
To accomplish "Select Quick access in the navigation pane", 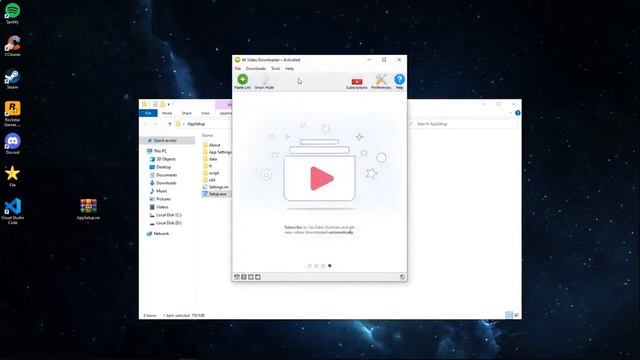I will click(165, 140).
